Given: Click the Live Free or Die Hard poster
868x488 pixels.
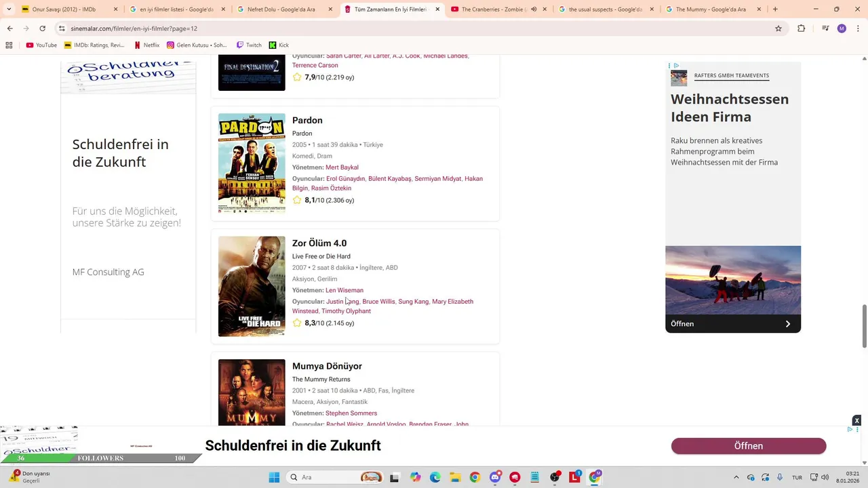Looking at the screenshot, I should (252, 286).
